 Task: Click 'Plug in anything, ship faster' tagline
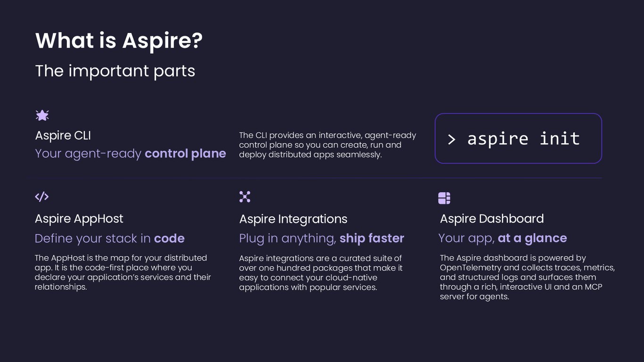322,239
